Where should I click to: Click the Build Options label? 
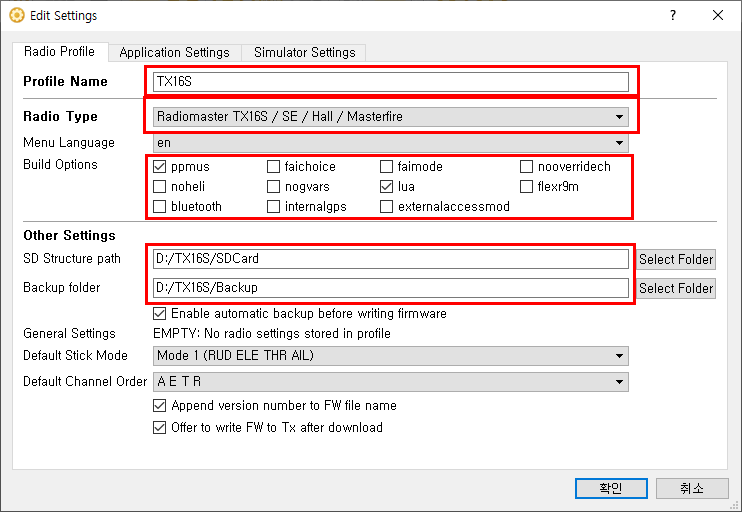[x=60, y=165]
